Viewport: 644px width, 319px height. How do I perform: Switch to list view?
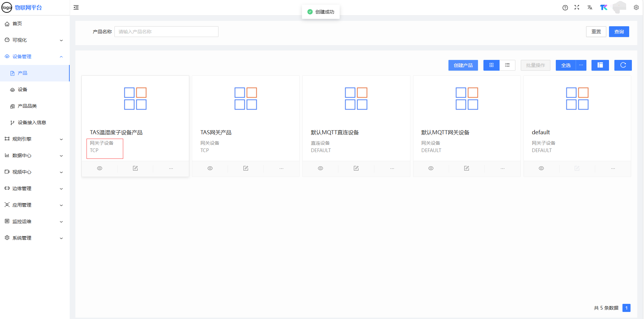tap(507, 65)
